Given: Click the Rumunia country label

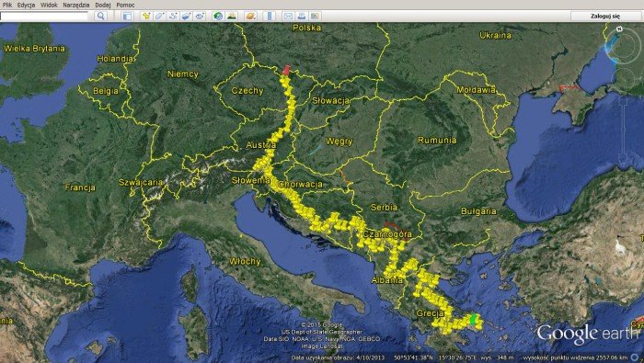Looking at the screenshot, I should (x=437, y=141).
